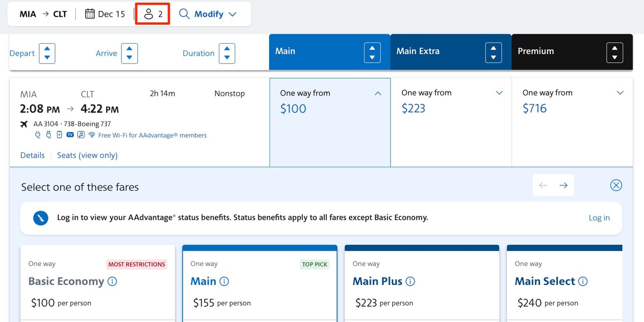The width and height of the screenshot is (644, 322).
Task: Choose the Main $155 fare card
Action: [x=260, y=283]
